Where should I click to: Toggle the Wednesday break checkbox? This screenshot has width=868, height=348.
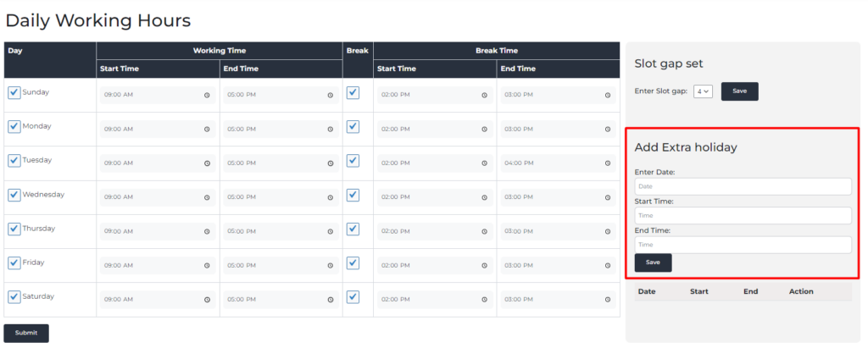pyautogui.click(x=353, y=195)
